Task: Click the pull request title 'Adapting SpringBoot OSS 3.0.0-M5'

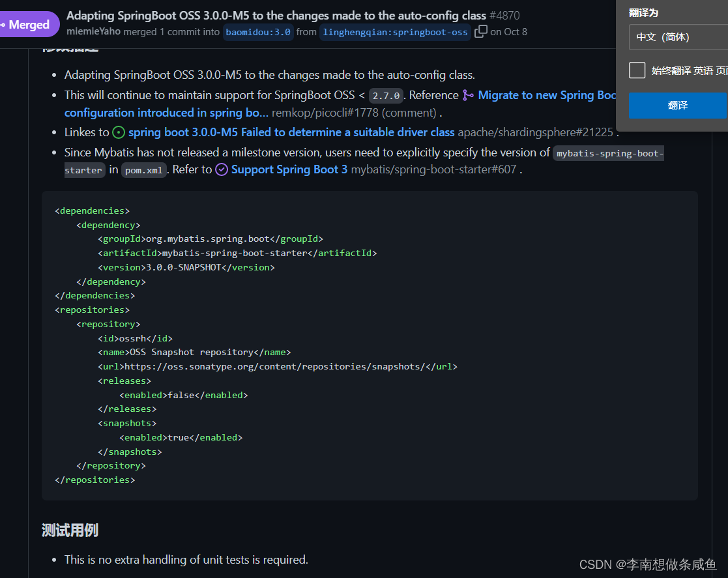Action: [276, 16]
